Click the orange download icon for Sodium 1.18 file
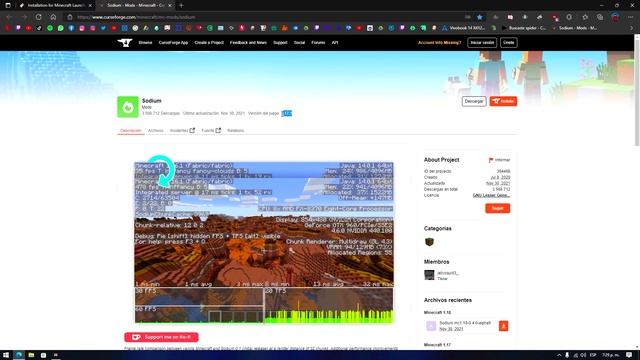640x360 pixels. [503, 326]
